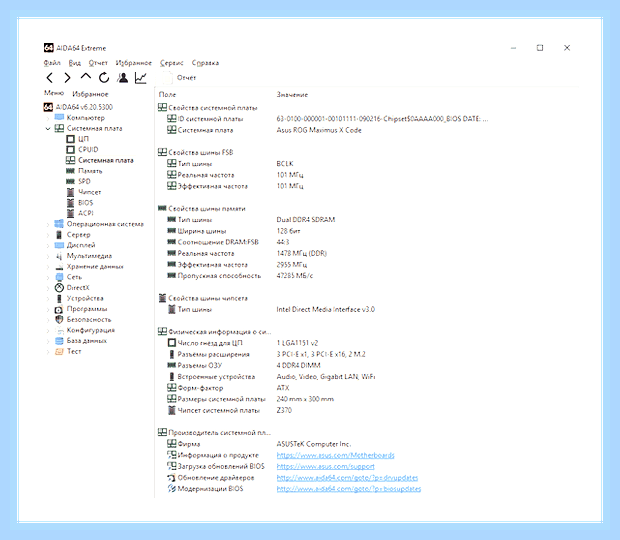This screenshot has height=540, width=620.
Task: Click the Сеть network icon
Action: pos(59,277)
